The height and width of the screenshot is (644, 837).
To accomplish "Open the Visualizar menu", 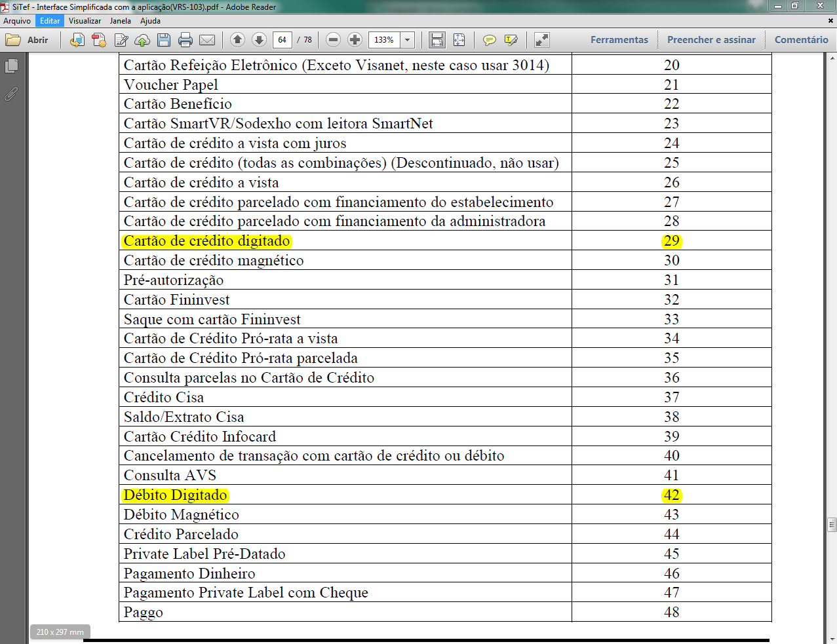I will (85, 21).
